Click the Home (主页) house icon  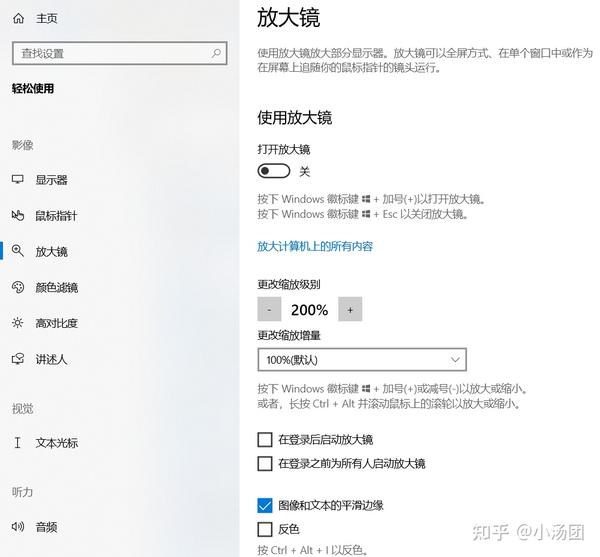(x=18, y=18)
